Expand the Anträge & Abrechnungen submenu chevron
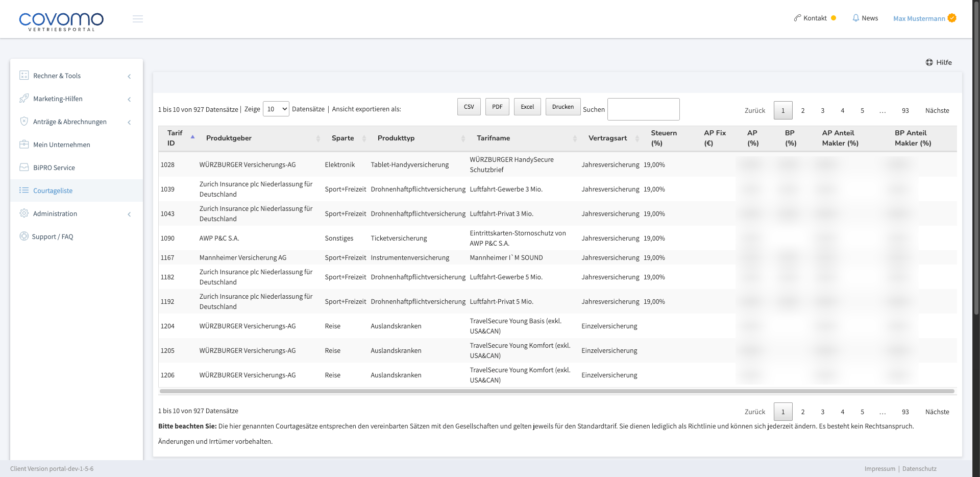 [129, 123]
